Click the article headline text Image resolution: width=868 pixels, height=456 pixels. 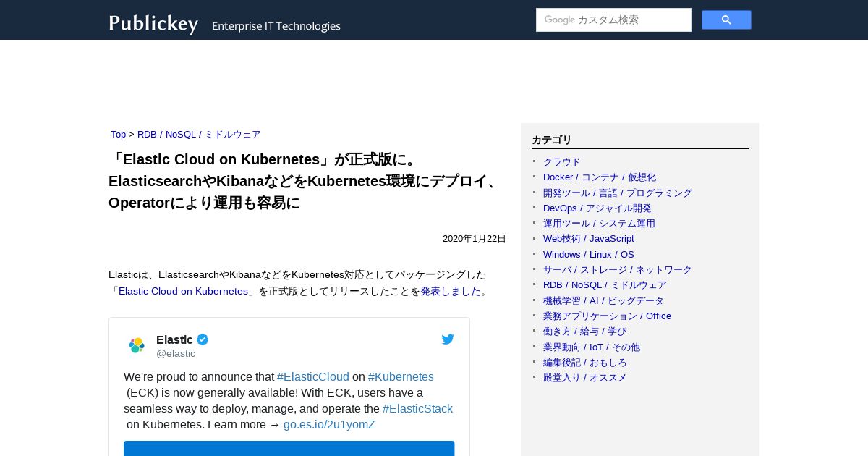(x=305, y=181)
